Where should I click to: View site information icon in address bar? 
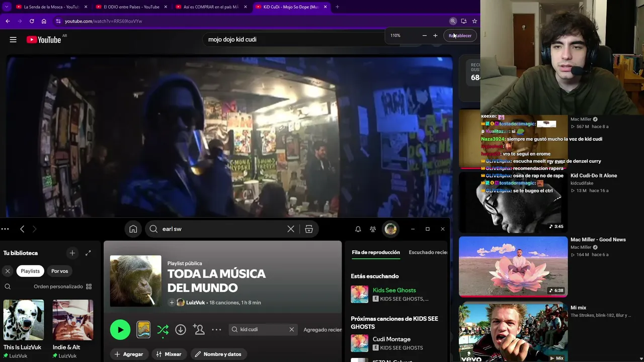point(58,21)
